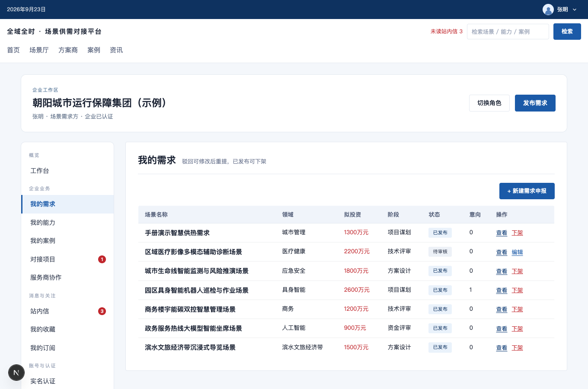
Task: Go to the 场景厅 navigation tab
Action: [x=39, y=50]
